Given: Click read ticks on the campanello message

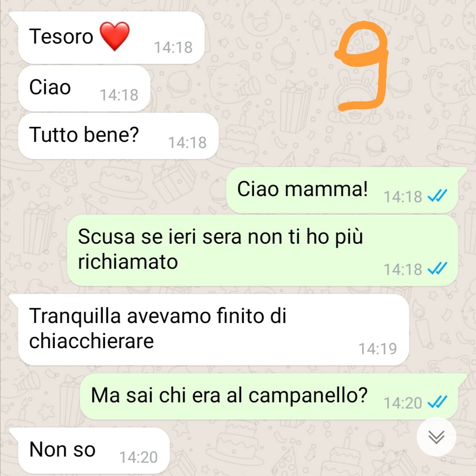Looking at the screenshot, I should coord(437,402).
